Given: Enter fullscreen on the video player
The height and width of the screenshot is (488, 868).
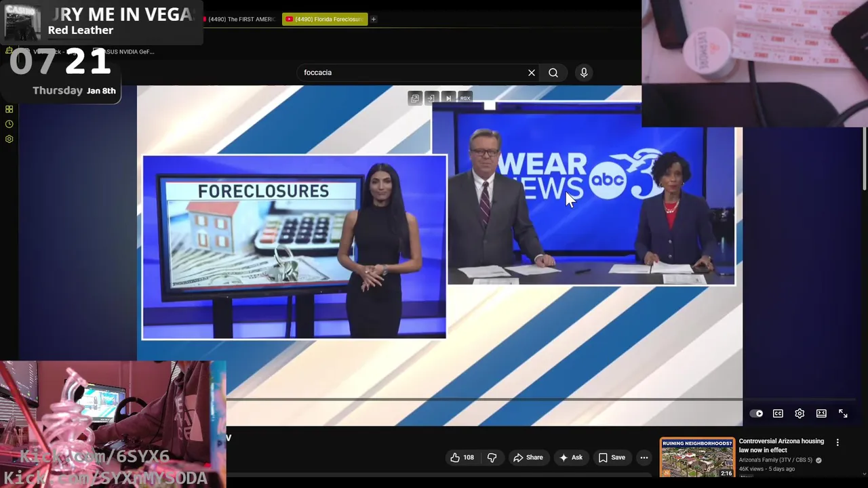Looking at the screenshot, I should coord(843,413).
